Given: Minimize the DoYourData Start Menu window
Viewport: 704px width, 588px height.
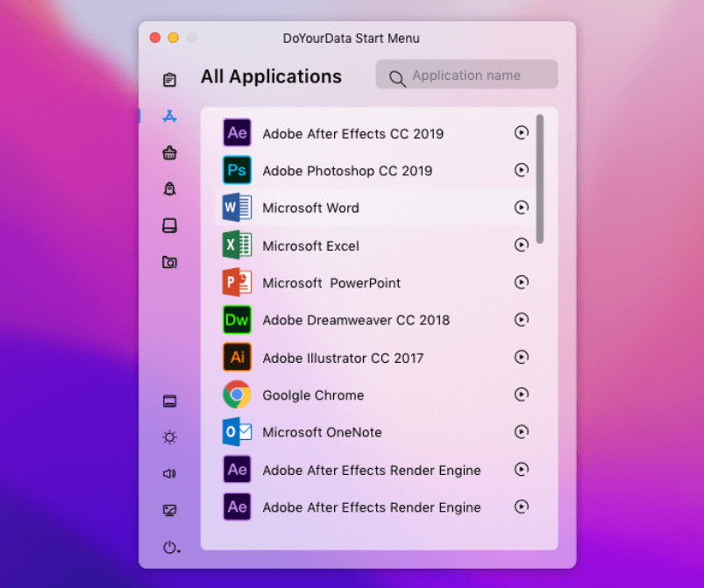Looking at the screenshot, I should [174, 38].
